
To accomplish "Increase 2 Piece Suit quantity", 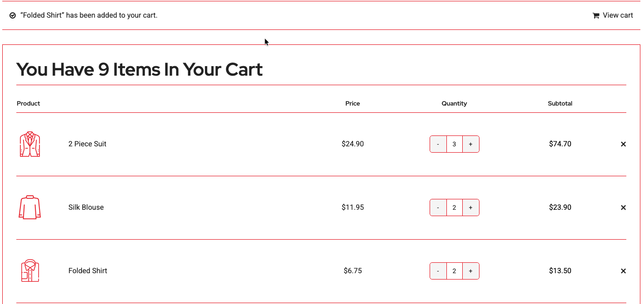I will click(x=470, y=144).
